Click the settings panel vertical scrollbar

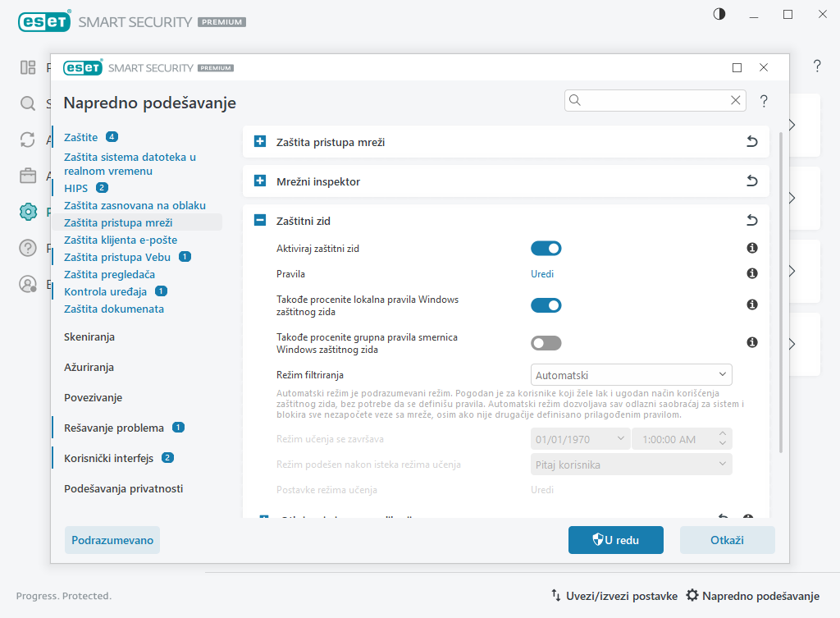pos(780,295)
